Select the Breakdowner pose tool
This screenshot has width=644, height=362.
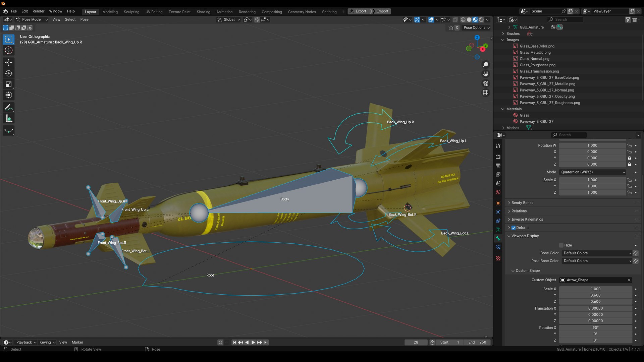click(x=9, y=131)
